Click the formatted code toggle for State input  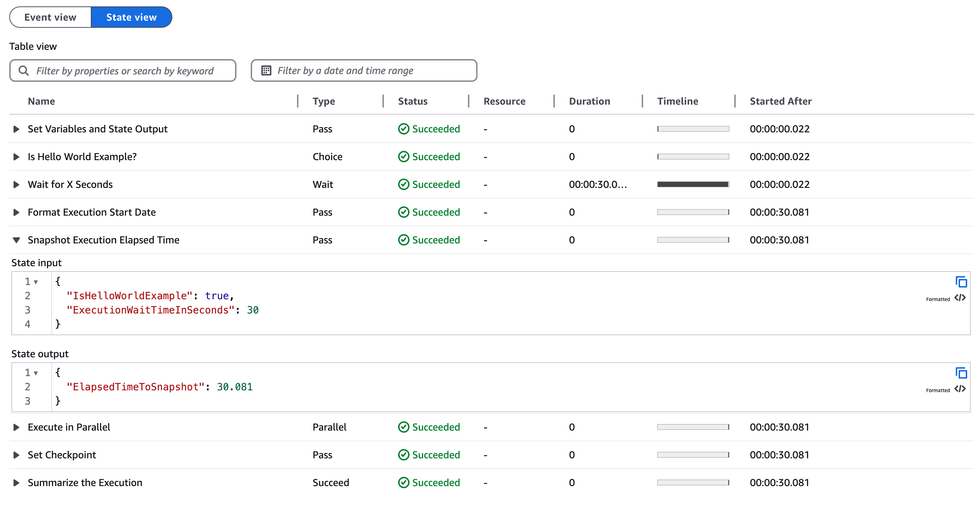(959, 297)
